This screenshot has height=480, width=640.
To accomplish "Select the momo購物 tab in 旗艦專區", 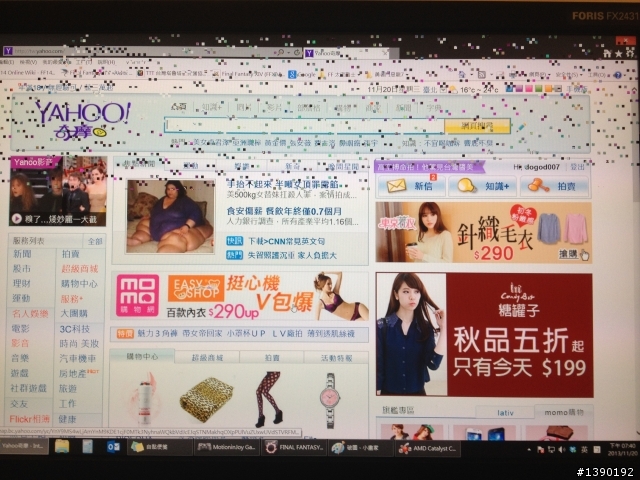I will pos(564,412).
